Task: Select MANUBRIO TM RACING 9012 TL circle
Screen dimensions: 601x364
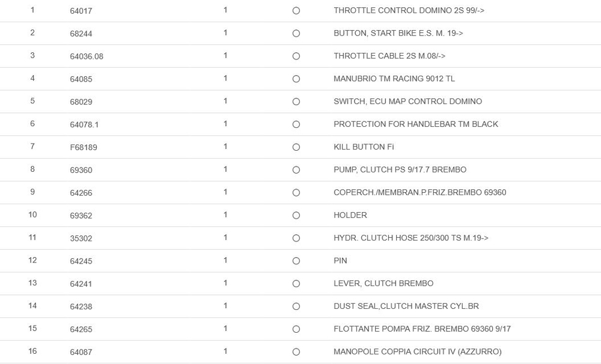Action: pyautogui.click(x=296, y=79)
